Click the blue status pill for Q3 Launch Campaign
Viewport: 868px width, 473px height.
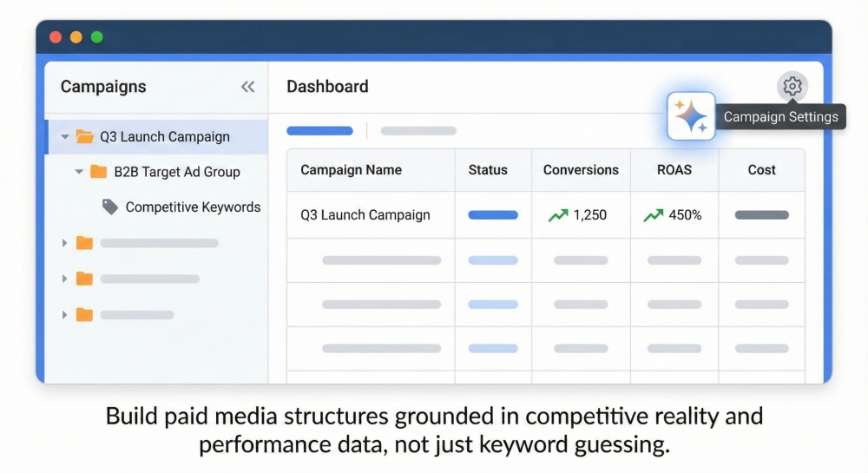(493, 215)
